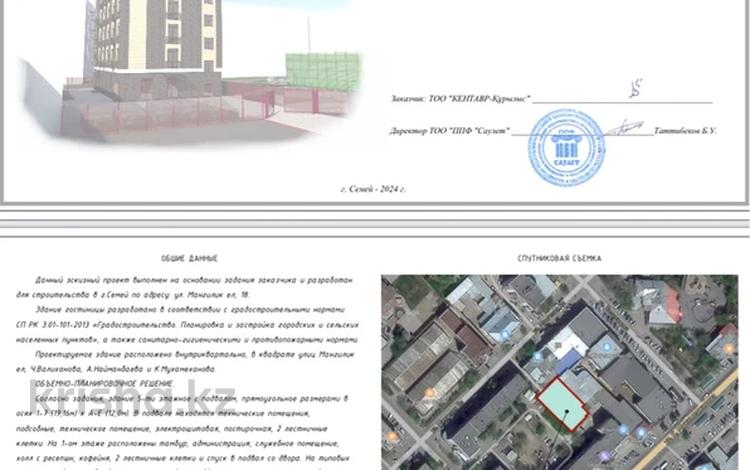Screen dimensions: 750x470
Task: Click line 'Согласно задания, здание 5-ти этажное'
Action: [x=191, y=399]
